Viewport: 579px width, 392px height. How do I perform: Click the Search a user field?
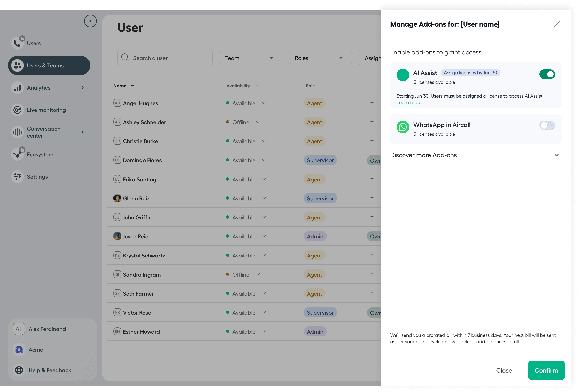click(165, 58)
